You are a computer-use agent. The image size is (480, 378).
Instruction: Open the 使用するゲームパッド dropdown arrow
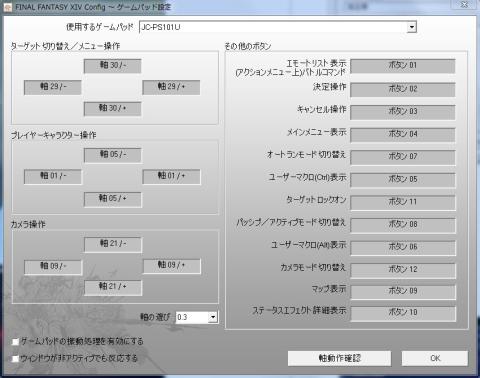(412, 27)
